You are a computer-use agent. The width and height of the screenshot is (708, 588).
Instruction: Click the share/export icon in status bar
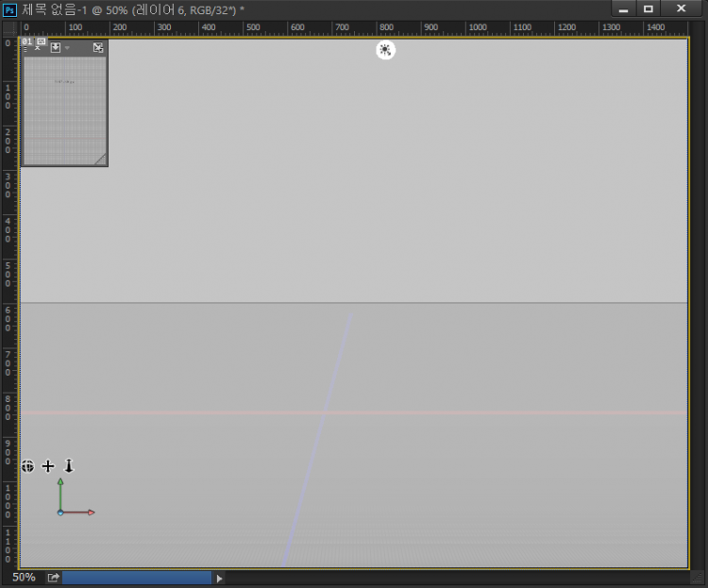coord(53,578)
